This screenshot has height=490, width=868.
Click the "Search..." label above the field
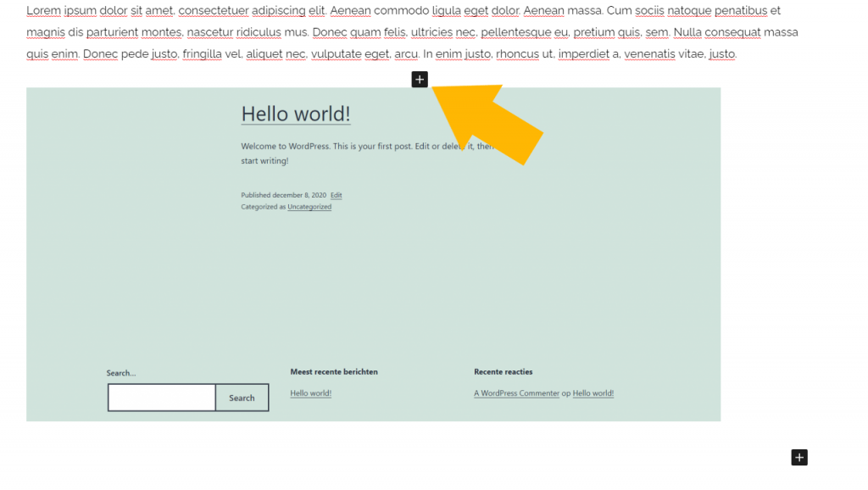(121, 373)
